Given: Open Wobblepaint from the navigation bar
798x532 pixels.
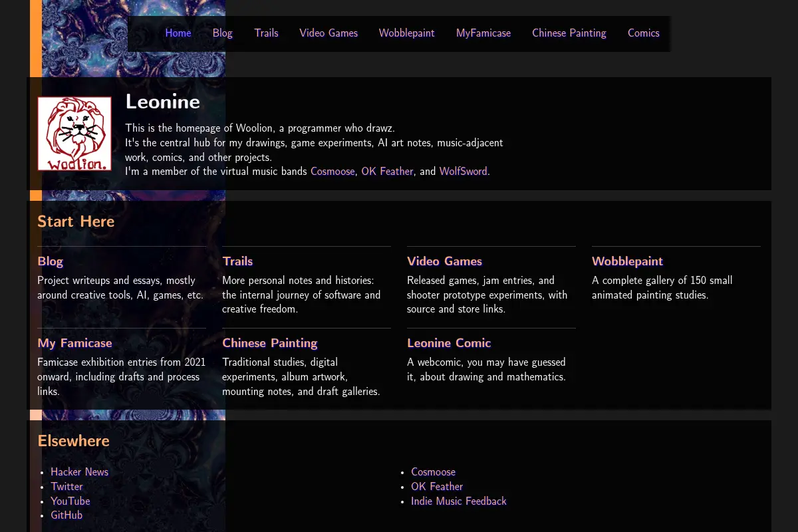Looking at the screenshot, I should 407,33.
